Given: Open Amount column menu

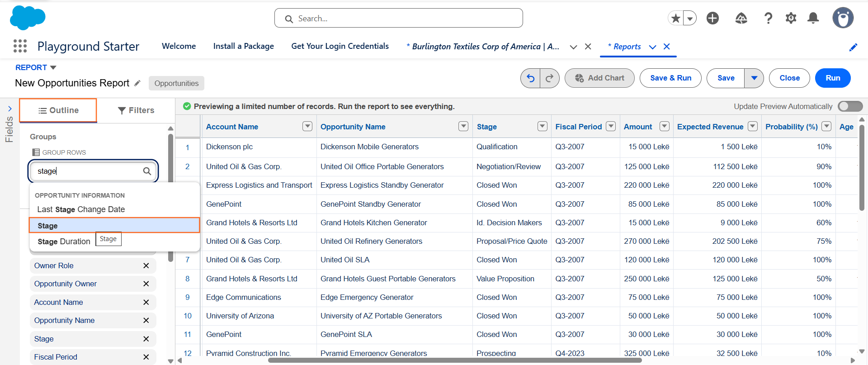Looking at the screenshot, I should (x=665, y=126).
